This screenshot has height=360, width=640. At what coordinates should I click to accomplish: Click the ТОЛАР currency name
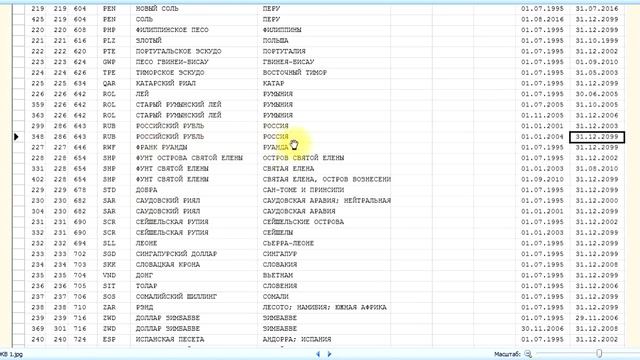pyautogui.click(x=146, y=286)
